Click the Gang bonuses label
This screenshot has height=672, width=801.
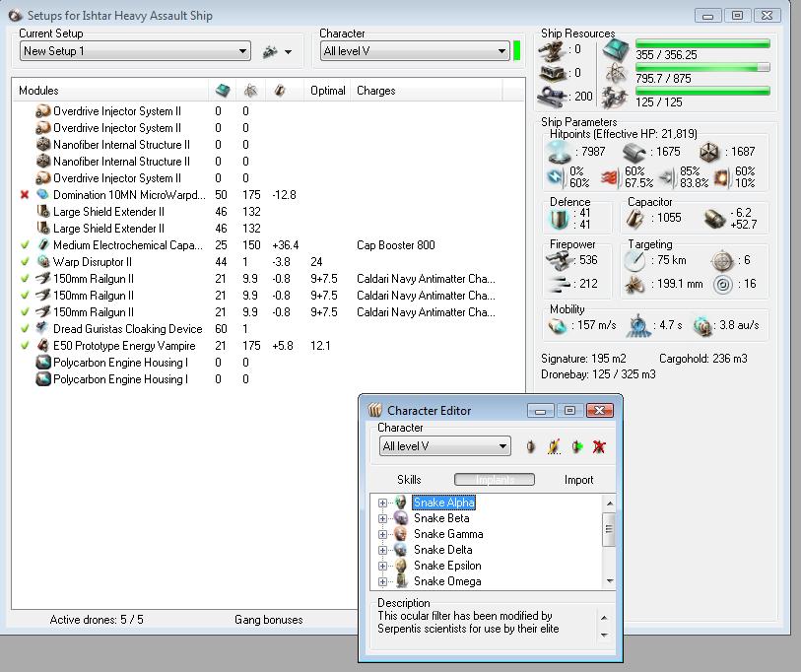pyautogui.click(x=268, y=620)
